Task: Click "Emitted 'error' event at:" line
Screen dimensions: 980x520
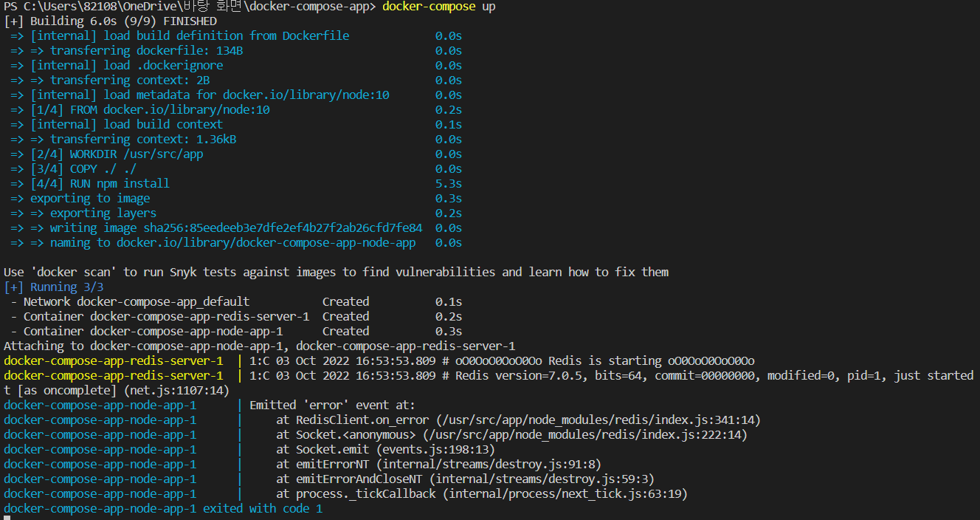Action: tap(210, 406)
